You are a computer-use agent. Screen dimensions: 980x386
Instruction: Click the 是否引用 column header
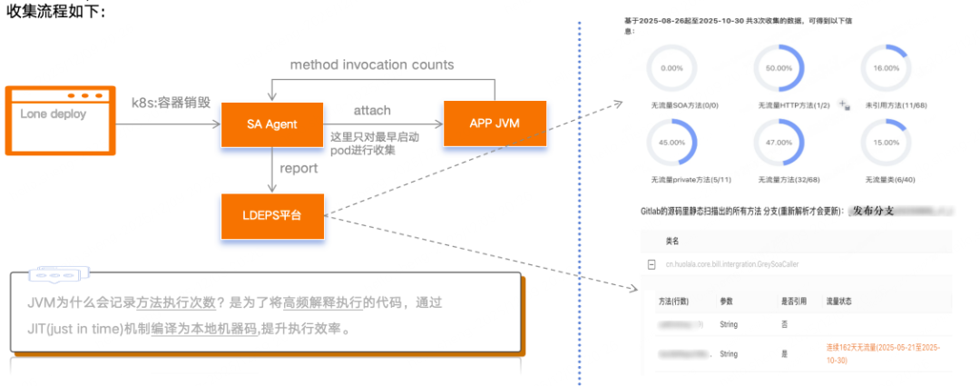click(792, 301)
